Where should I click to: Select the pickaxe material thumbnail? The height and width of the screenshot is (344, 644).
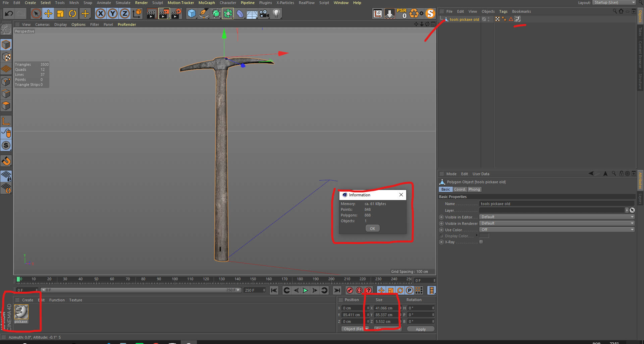[21, 312]
